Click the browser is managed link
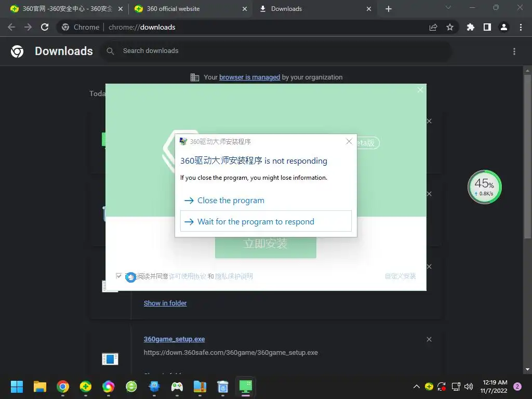This screenshot has width=532, height=399. coord(249,77)
